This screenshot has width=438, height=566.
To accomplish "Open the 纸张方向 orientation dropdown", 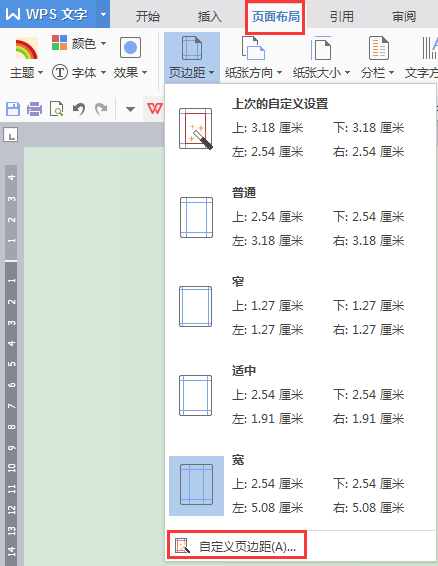I will click(253, 73).
